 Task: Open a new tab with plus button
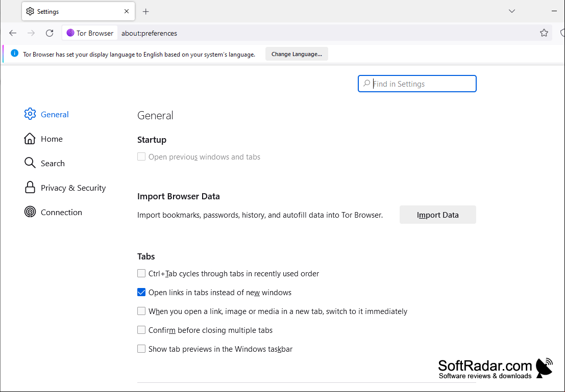click(145, 12)
